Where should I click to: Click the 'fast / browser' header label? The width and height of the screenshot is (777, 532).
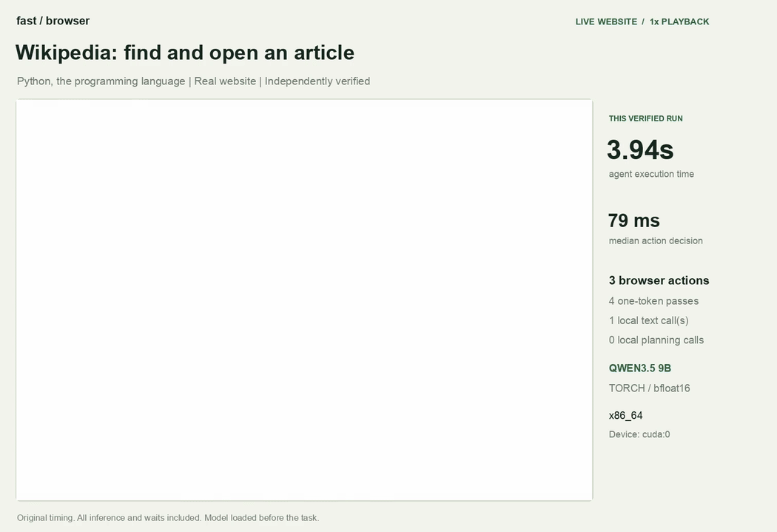[x=53, y=21]
